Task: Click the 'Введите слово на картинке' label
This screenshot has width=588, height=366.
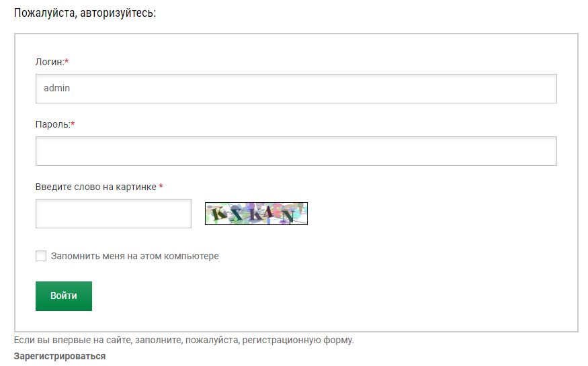Action: point(95,187)
